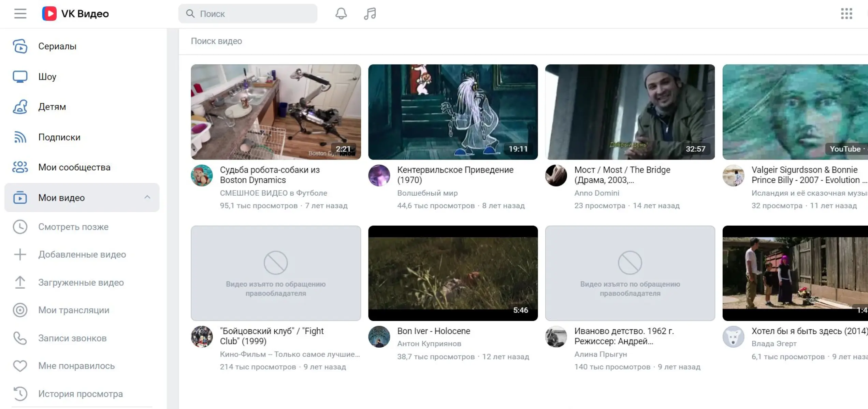Click the Поиск search field in header
The image size is (868, 409).
coord(252,14)
